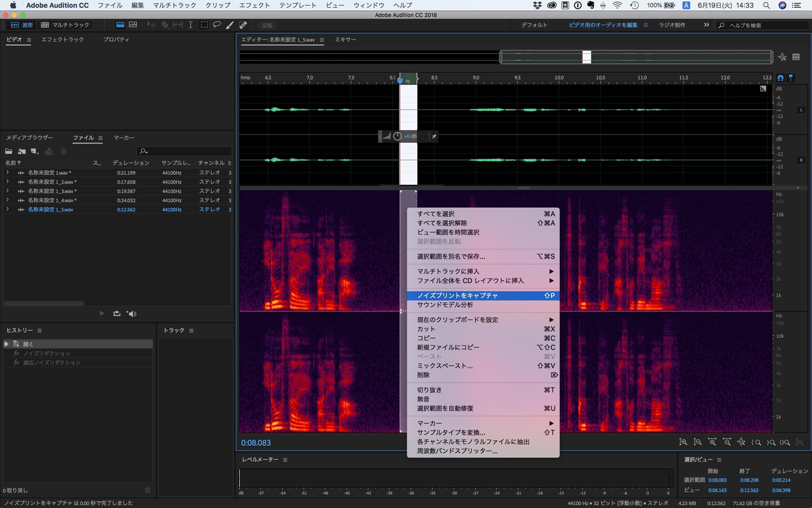Select the Lasso Selection tool
The image size is (812, 508).
tap(217, 25)
